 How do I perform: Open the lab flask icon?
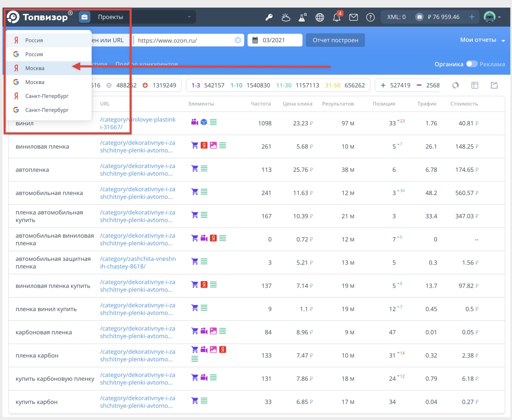click(302, 17)
